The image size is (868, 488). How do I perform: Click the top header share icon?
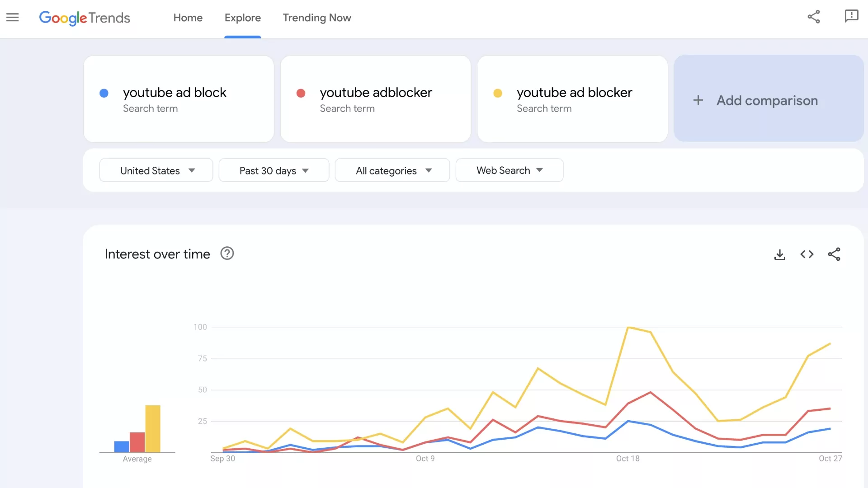tap(814, 17)
